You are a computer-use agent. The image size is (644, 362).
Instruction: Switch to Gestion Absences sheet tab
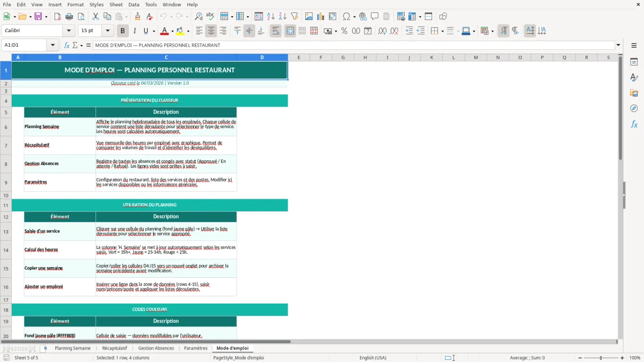[156, 348]
